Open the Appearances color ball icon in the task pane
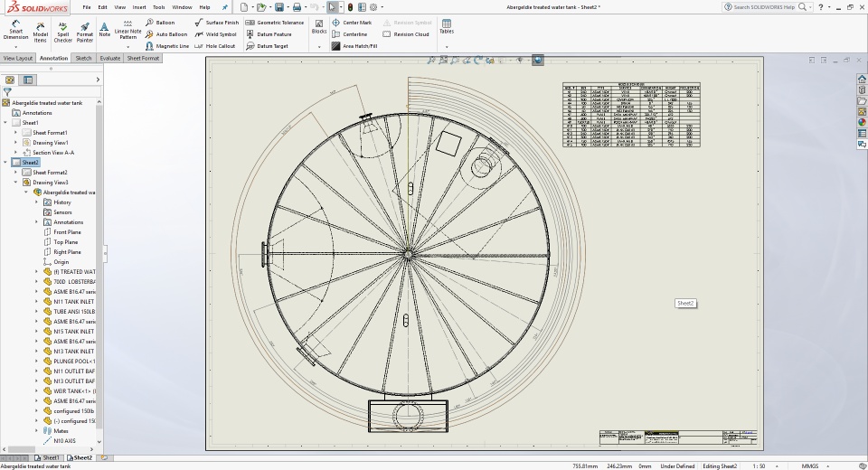 [862, 122]
